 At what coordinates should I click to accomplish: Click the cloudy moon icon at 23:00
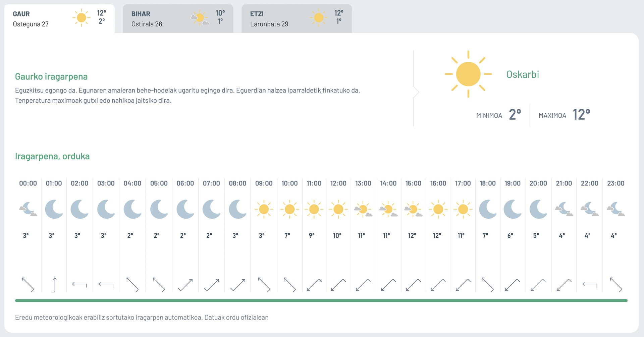click(x=616, y=209)
